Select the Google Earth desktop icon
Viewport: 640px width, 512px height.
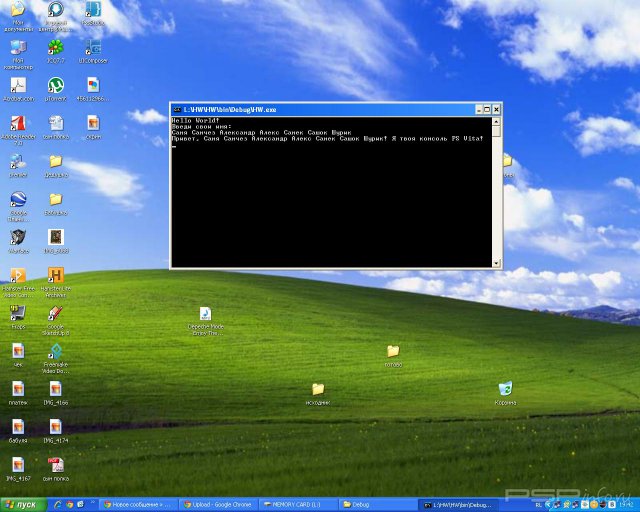[18, 199]
